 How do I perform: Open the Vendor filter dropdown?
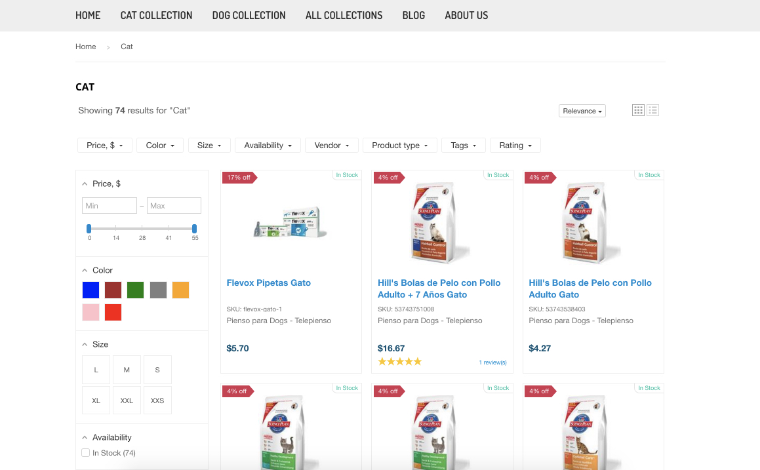coord(332,145)
